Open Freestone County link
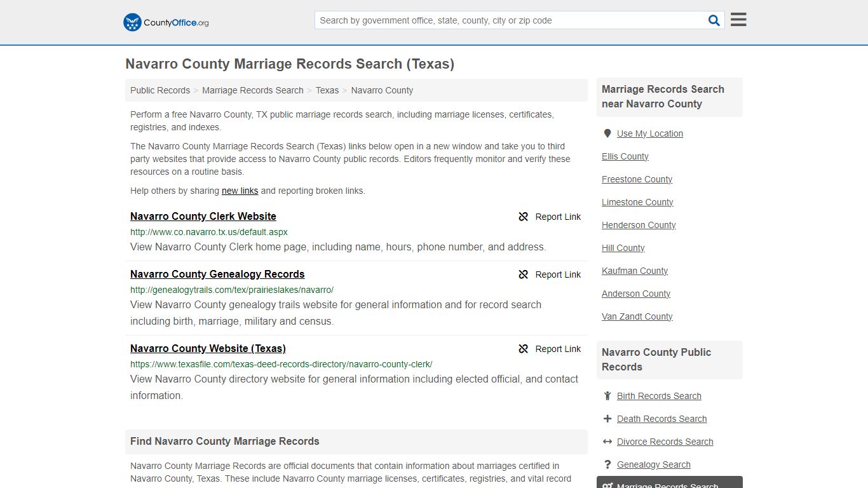This screenshot has width=868, height=488. pyautogui.click(x=637, y=179)
